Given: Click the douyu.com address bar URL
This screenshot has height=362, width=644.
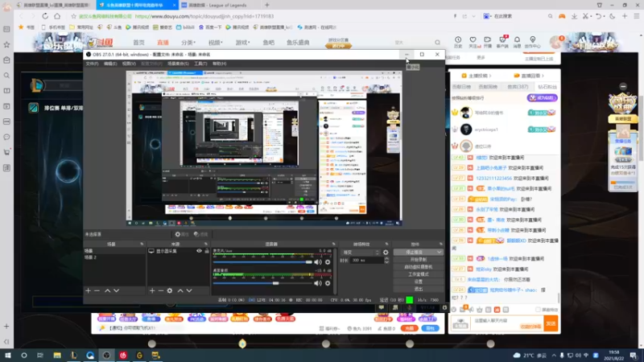Looking at the screenshot, I should (x=204, y=16).
